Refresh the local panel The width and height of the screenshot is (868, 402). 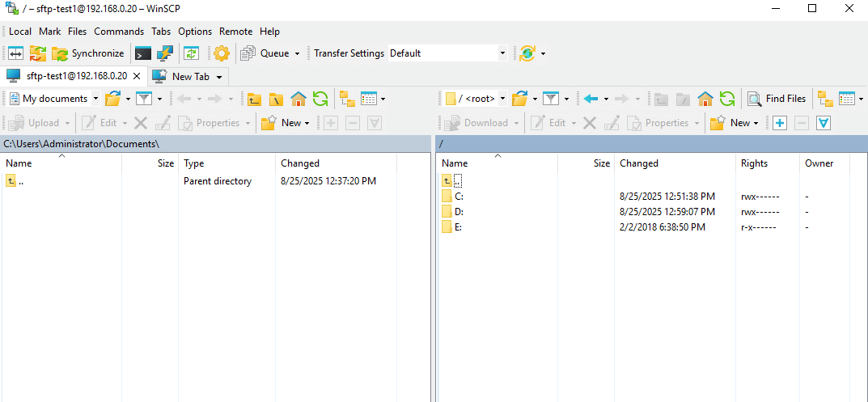pos(320,99)
